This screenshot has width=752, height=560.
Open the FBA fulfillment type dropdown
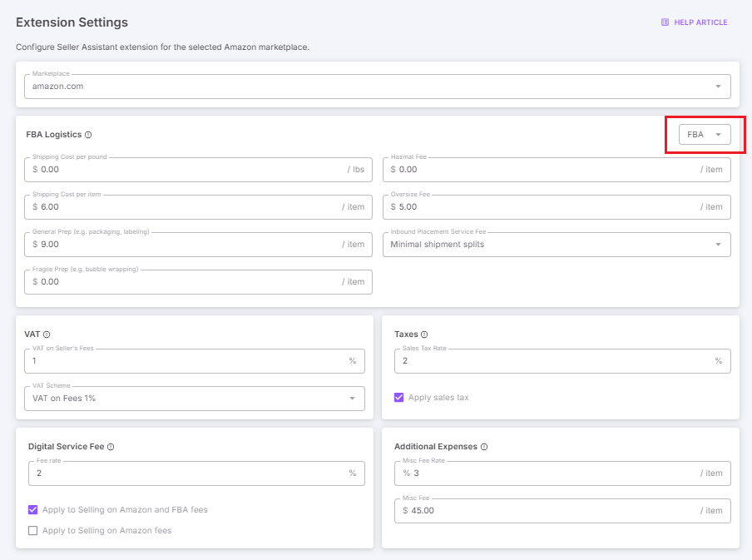[x=704, y=135]
